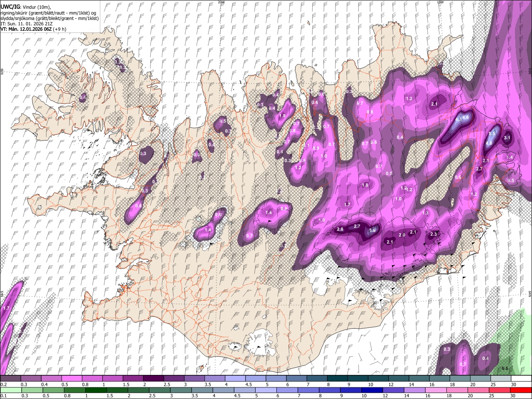
Task: Click the 'Vindur (10m)' header text
Action: pos(36,7)
